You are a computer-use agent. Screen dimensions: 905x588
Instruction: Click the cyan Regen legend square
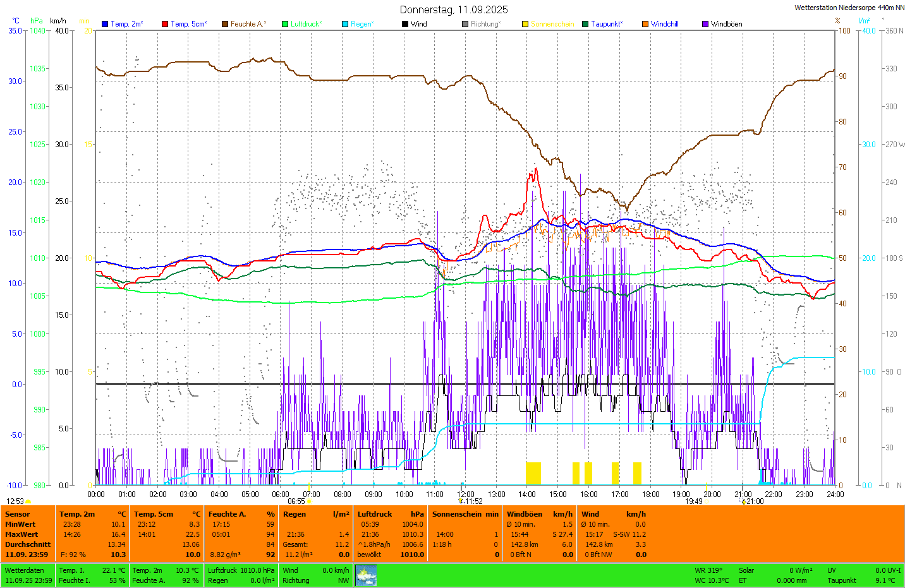pos(345,24)
